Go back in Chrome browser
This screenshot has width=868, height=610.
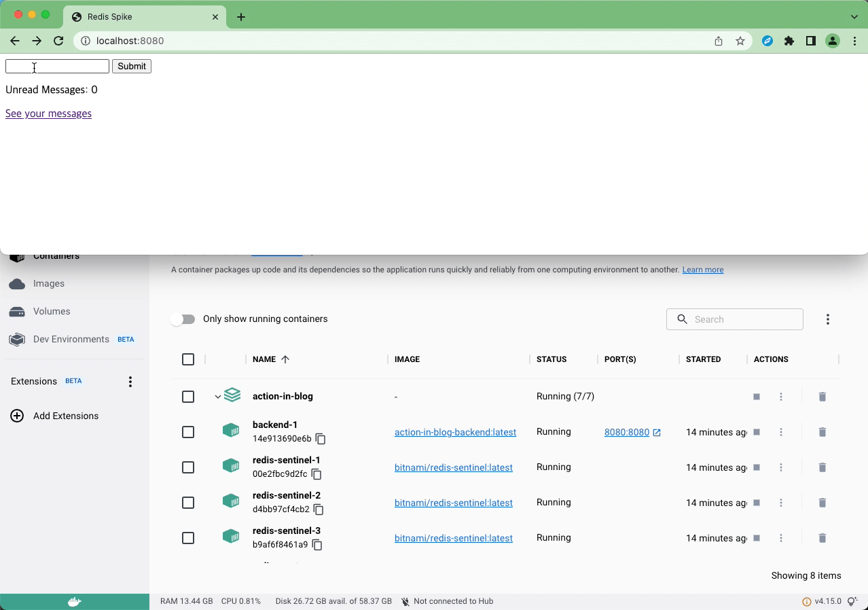point(15,41)
